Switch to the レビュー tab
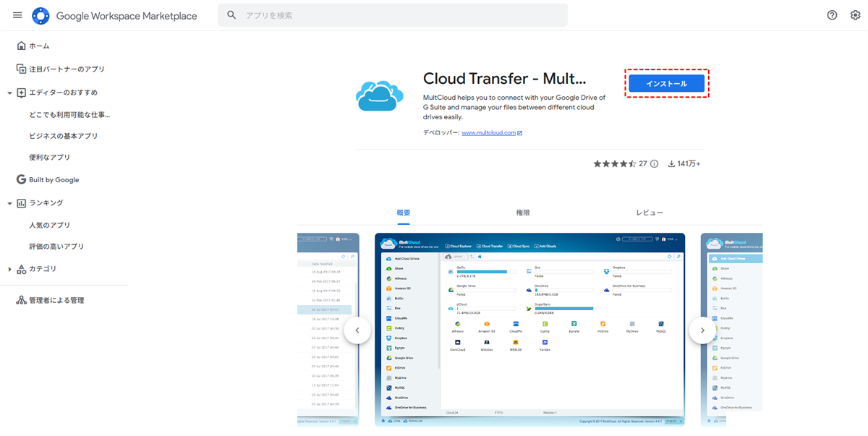 pyautogui.click(x=650, y=213)
